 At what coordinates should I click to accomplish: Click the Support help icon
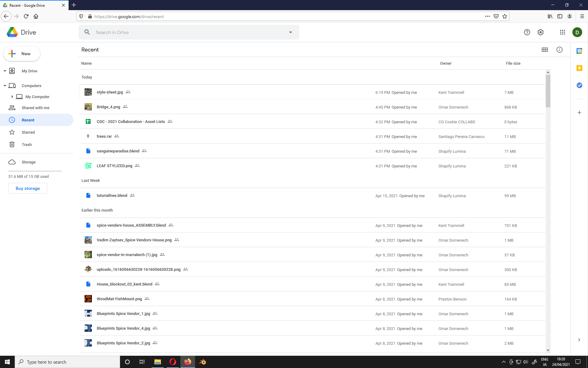[x=527, y=32]
